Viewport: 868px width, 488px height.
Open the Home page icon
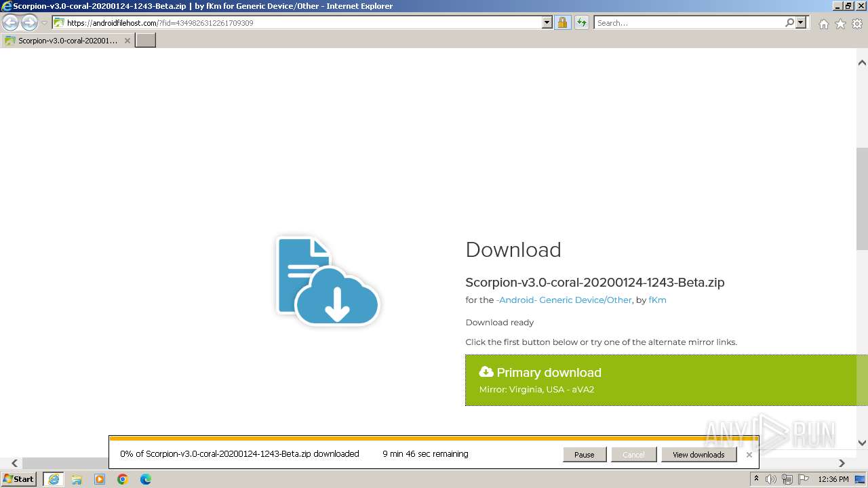click(x=823, y=24)
